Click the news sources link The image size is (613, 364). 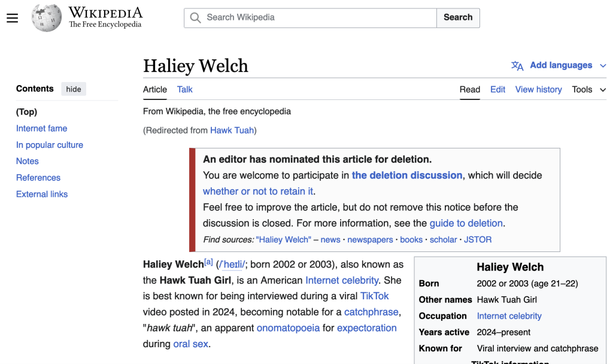[330, 239]
